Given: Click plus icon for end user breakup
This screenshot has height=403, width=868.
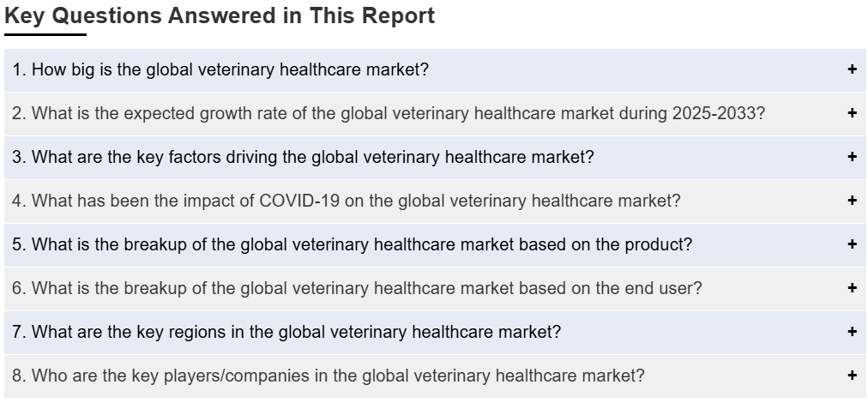Looking at the screenshot, I should [852, 288].
